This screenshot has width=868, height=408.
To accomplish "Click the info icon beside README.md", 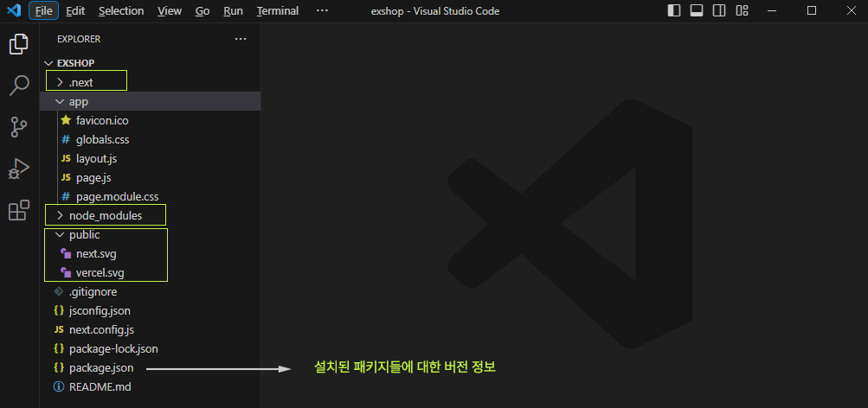I will pyautogui.click(x=58, y=387).
